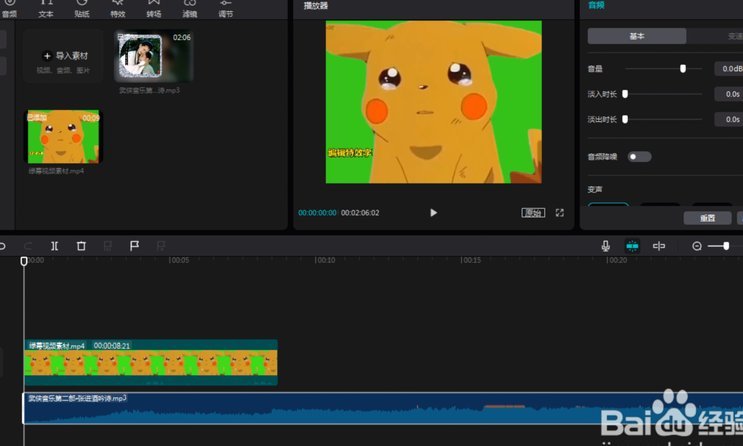Click the undo arrow in timeline toolbar

(2, 246)
